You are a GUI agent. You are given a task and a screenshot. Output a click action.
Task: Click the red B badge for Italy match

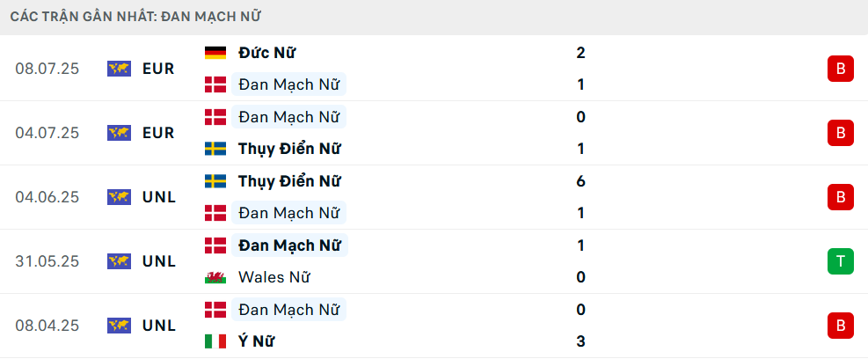(841, 326)
